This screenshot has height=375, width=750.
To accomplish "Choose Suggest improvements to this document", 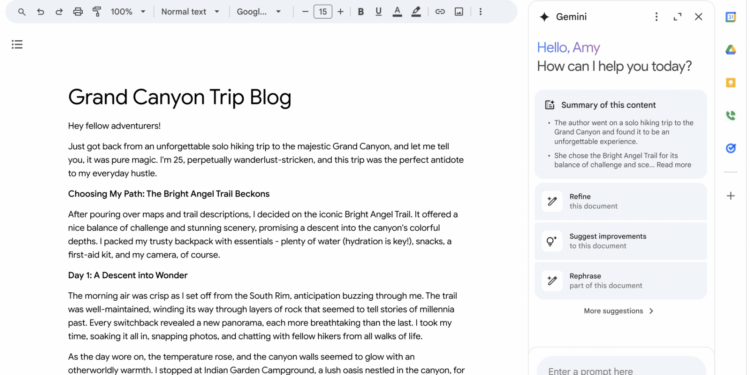I will (620, 241).
